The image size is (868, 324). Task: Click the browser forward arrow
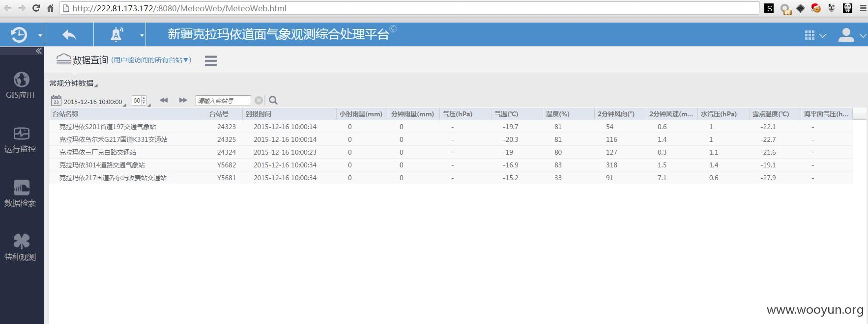22,8
